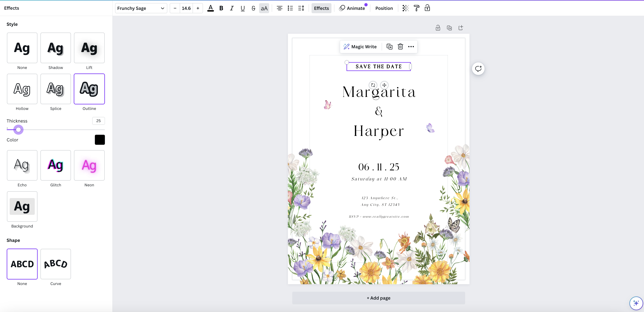Select the Curve shape option

click(55, 264)
